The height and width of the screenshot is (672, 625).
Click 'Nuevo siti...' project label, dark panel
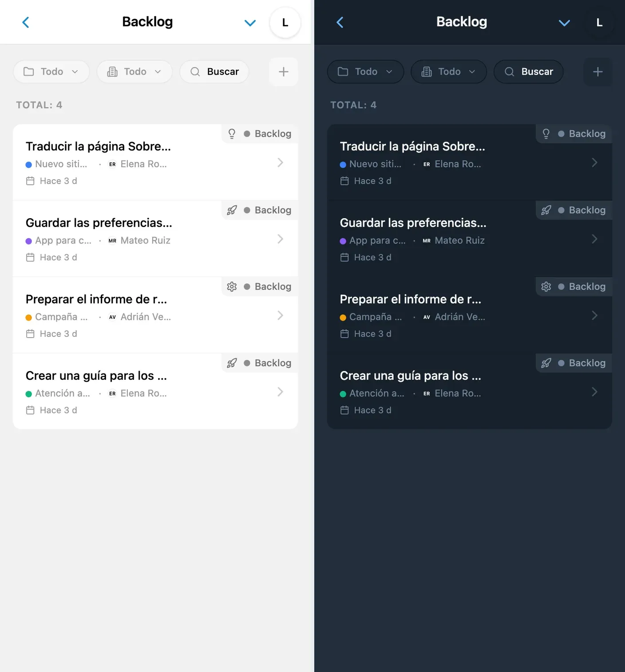[x=376, y=164]
